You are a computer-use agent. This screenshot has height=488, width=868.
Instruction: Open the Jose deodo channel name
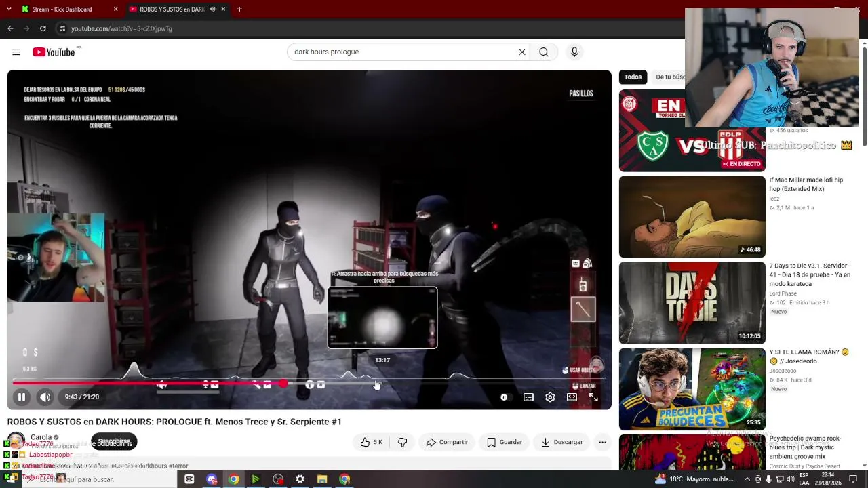point(783,371)
